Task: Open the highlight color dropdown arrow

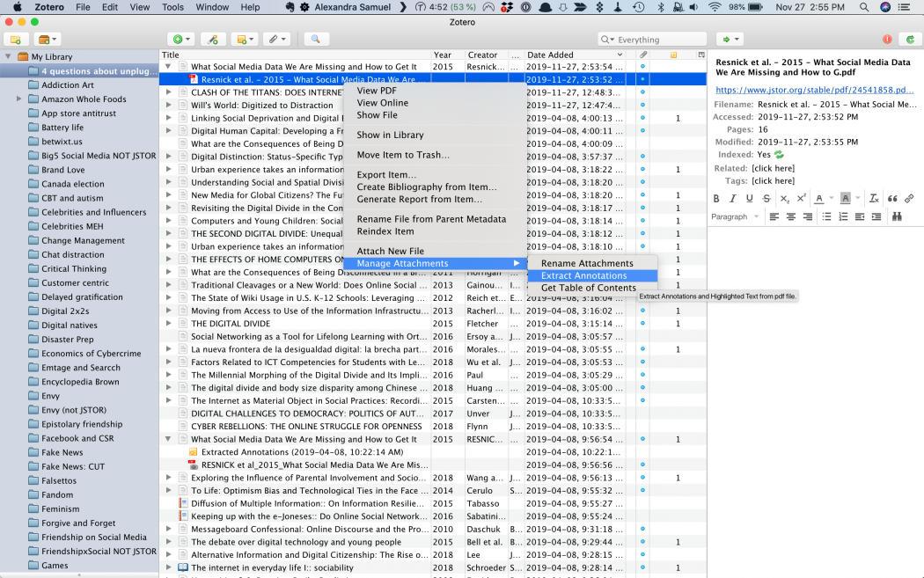Action: tap(858, 199)
